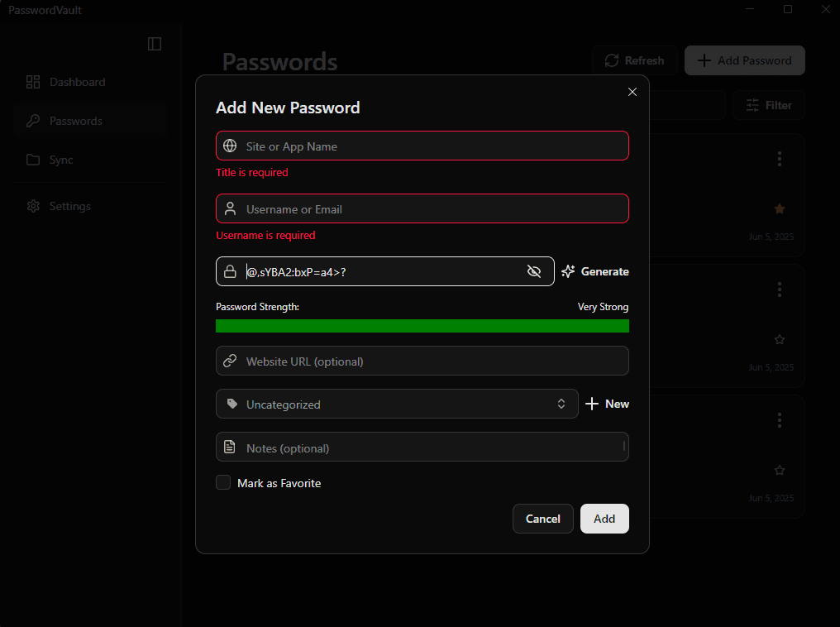
Task: Enable the Mark as Favorite checkbox
Action: [223, 482]
